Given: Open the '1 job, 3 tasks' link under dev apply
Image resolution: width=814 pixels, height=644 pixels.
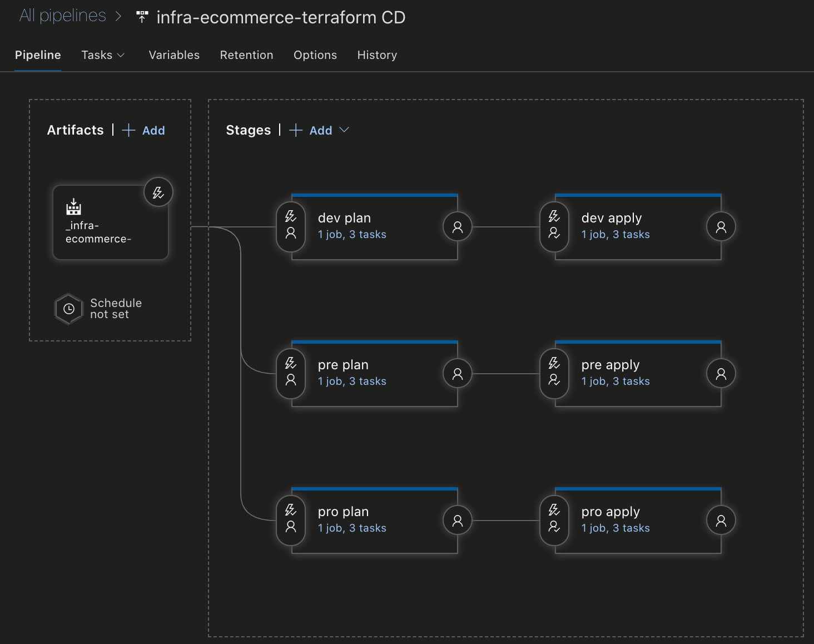Looking at the screenshot, I should coord(616,235).
